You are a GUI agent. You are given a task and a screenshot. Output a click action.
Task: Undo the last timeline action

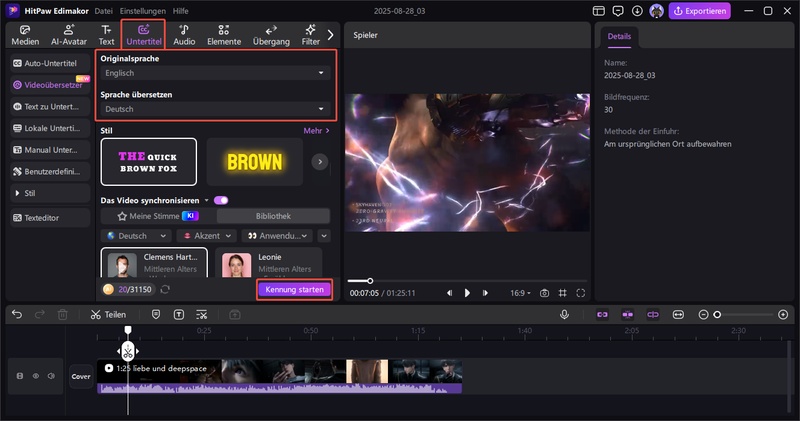[x=17, y=314]
